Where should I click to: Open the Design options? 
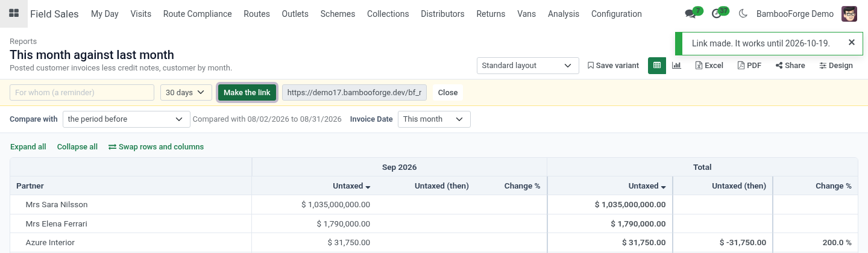836,66
